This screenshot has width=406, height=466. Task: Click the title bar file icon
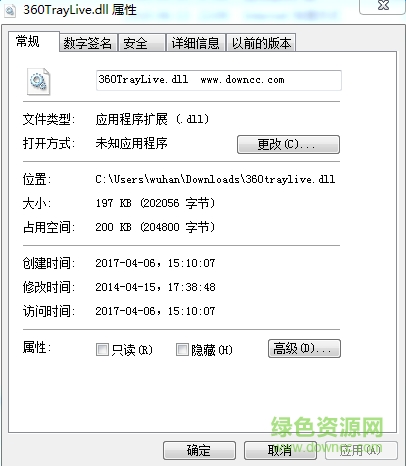click(x=10, y=10)
